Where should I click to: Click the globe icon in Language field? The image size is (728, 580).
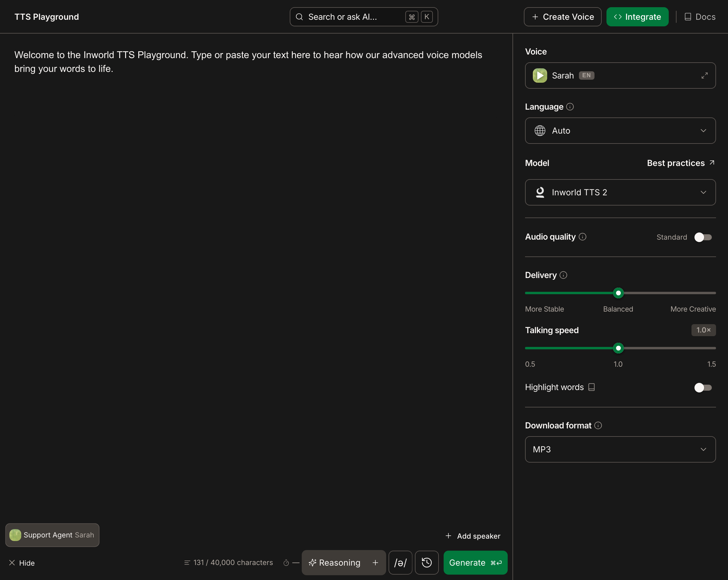(x=540, y=130)
